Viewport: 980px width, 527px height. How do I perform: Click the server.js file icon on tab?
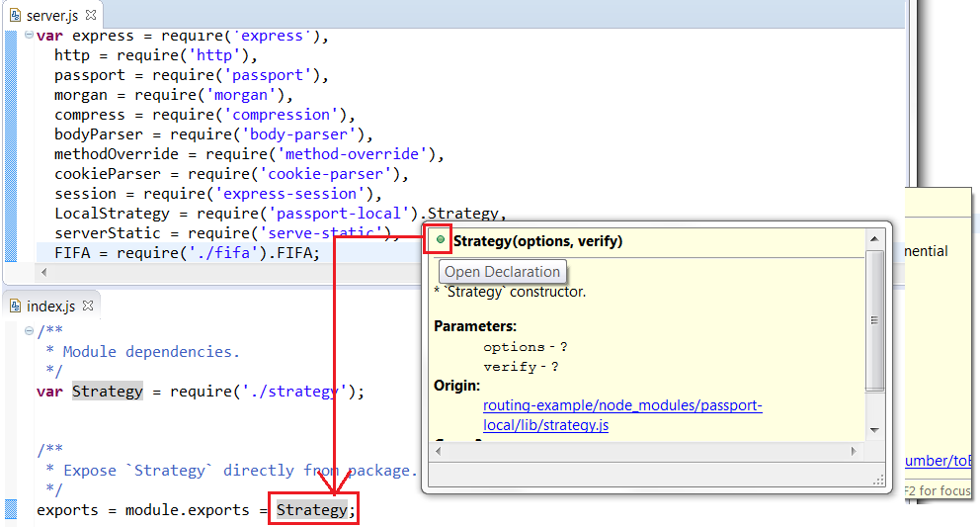[16, 16]
